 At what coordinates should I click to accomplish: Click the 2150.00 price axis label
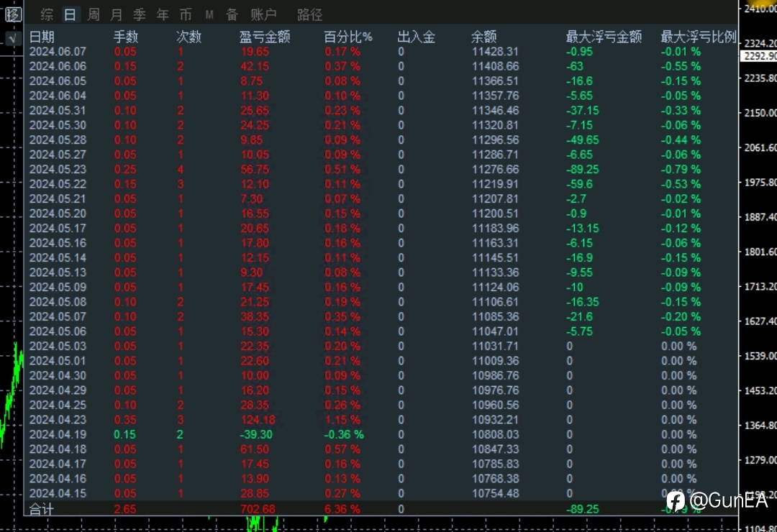[760, 113]
